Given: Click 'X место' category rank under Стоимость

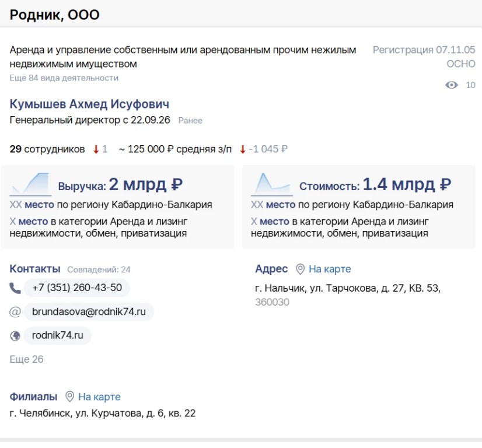Looking at the screenshot, I should click(x=270, y=222).
